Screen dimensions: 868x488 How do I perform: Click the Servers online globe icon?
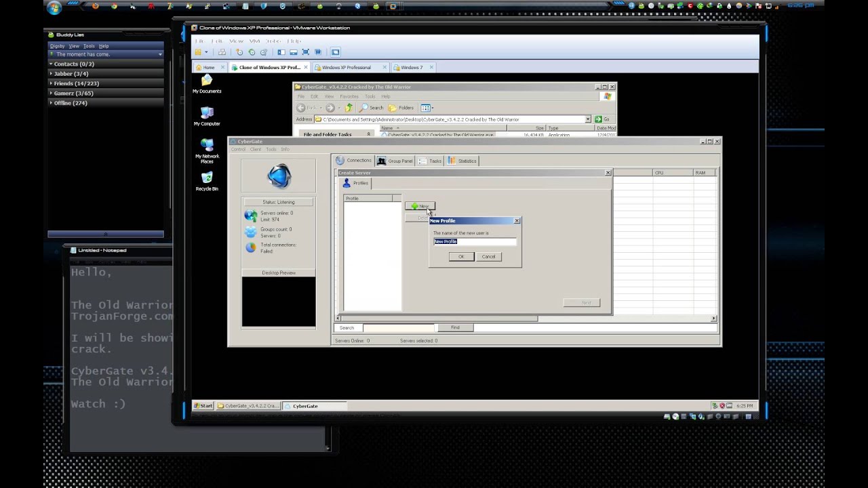tap(251, 216)
